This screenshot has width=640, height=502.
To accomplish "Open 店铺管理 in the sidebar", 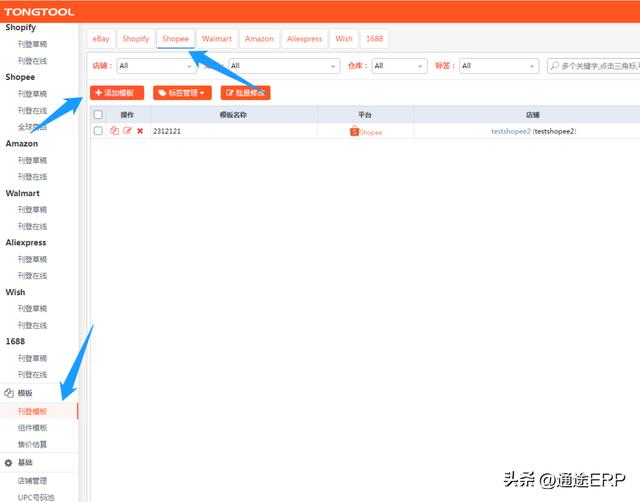I will click(32, 481).
